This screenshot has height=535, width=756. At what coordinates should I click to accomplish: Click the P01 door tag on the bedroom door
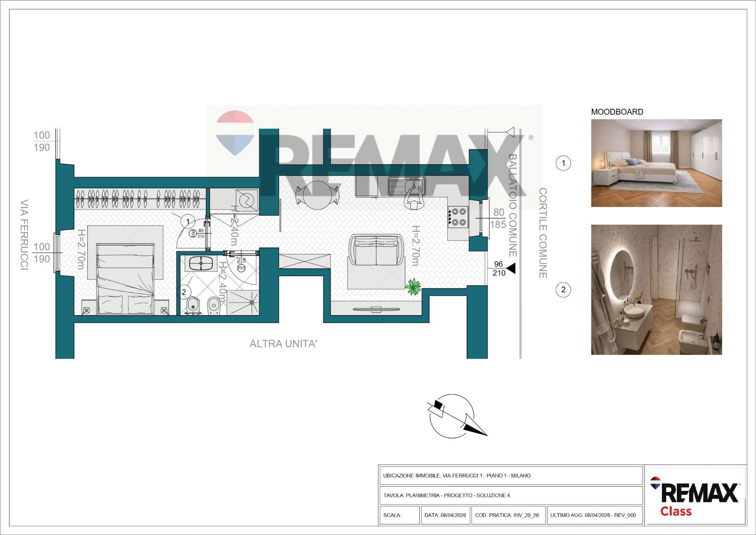[x=193, y=233]
